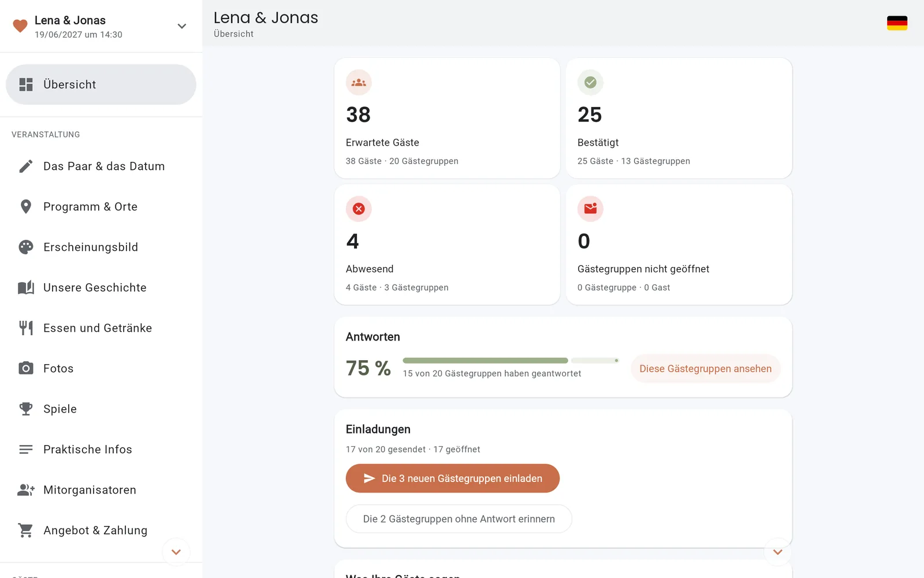The height and width of the screenshot is (578, 924).
Task: Click the location pin icon for Programm & Orte
Action: tap(26, 207)
